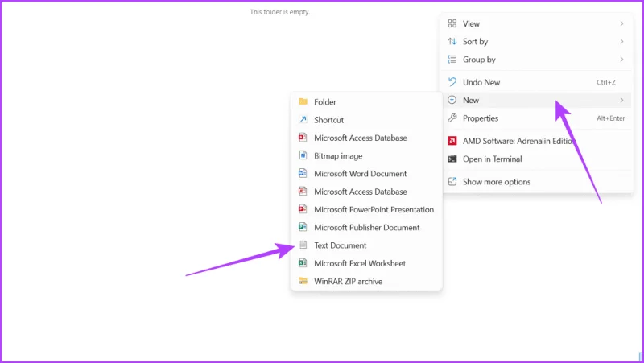This screenshot has height=363, width=644.
Task: Expand the Group by submenu arrow
Action: click(x=621, y=60)
